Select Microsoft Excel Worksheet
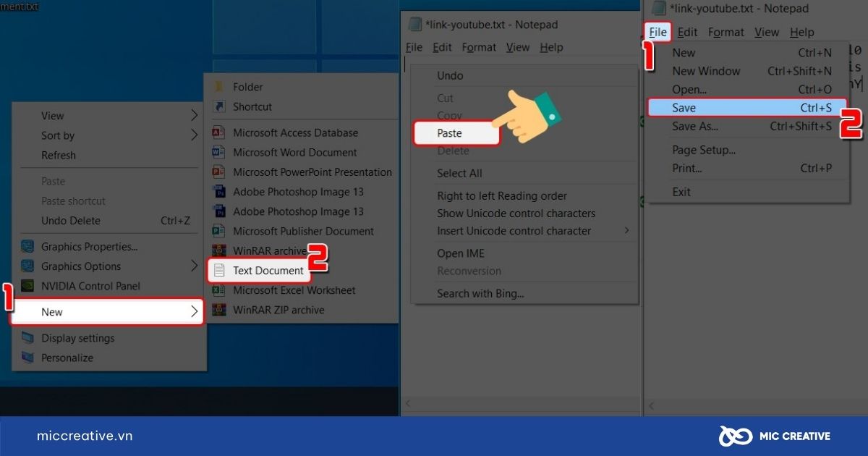The image size is (868, 456). point(292,290)
